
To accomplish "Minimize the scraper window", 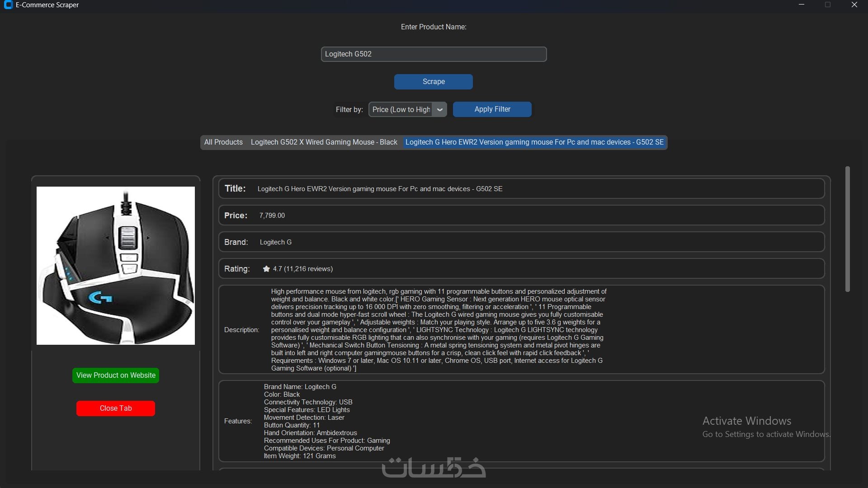I will click(802, 5).
